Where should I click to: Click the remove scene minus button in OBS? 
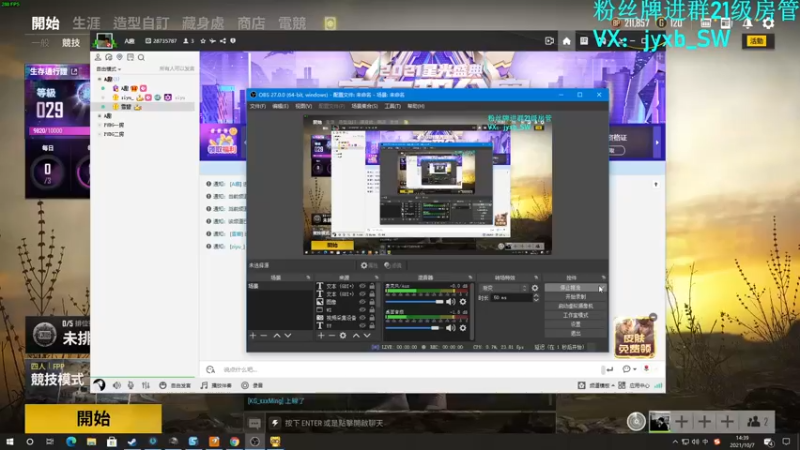264,336
